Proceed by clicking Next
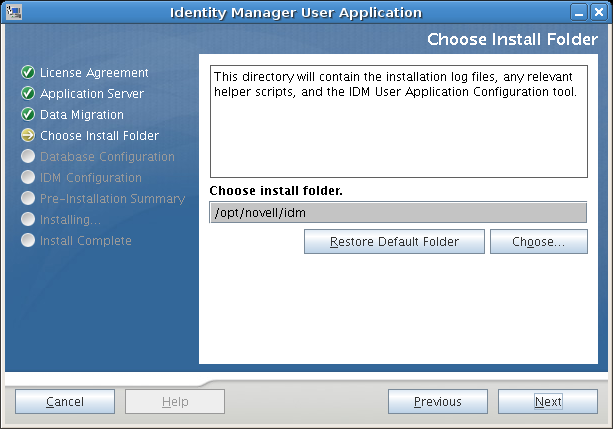613x429 pixels. 548,402
